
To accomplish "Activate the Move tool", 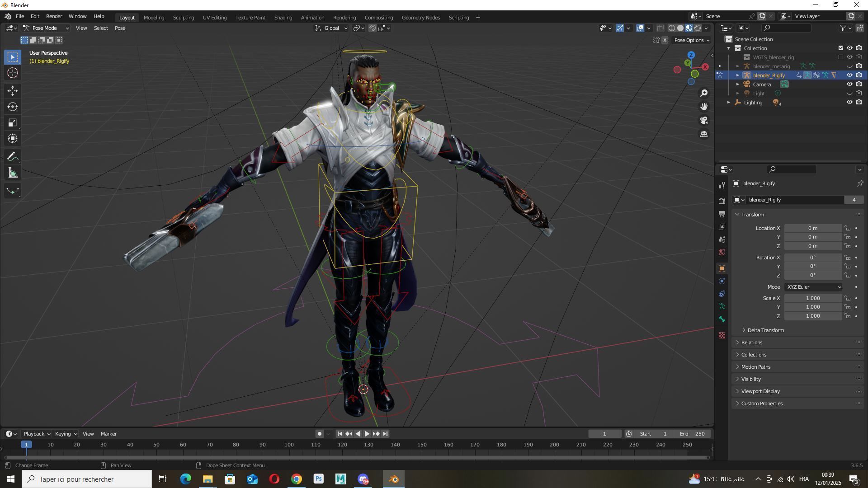I will (13, 91).
